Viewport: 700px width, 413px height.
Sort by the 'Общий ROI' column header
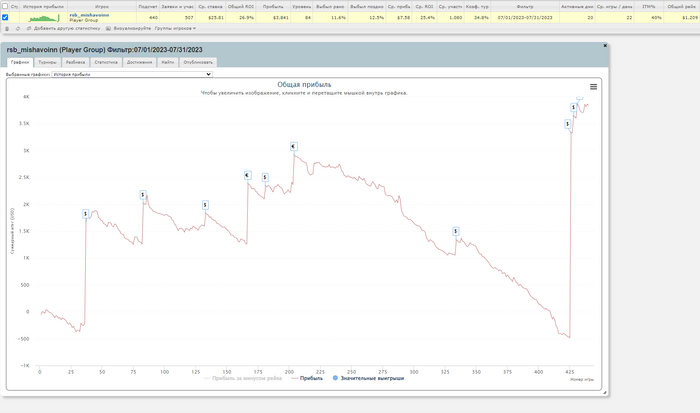click(x=241, y=7)
